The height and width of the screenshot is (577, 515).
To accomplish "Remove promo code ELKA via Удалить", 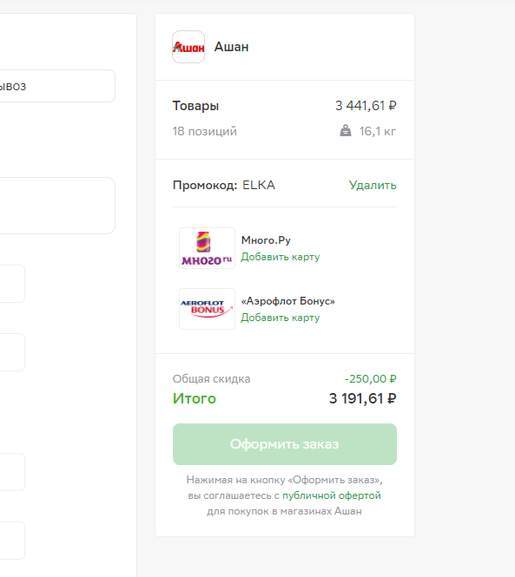I will coord(373,185).
